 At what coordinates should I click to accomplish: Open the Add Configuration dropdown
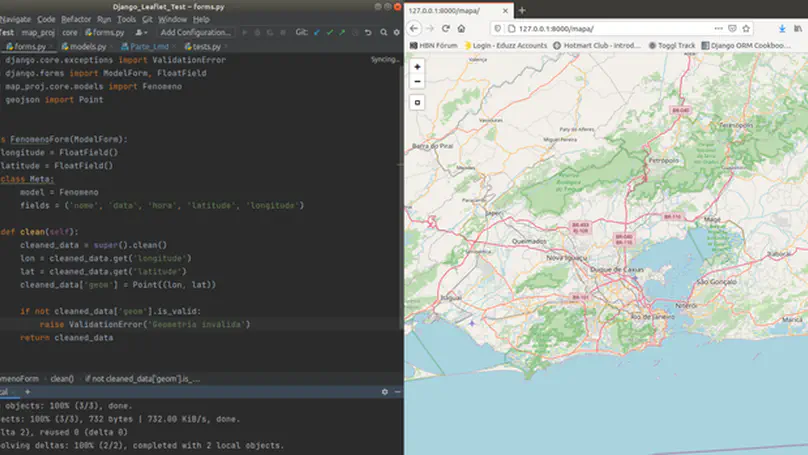(196, 32)
